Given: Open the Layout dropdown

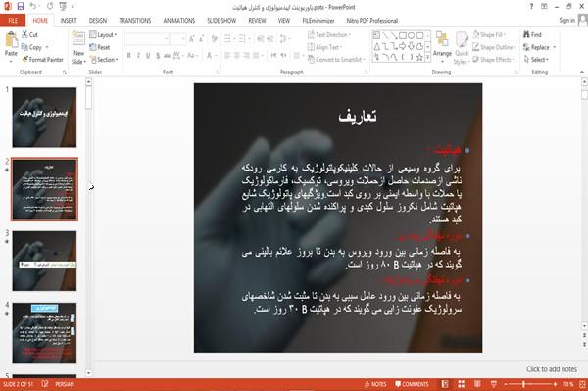Looking at the screenshot, I should point(103,35).
